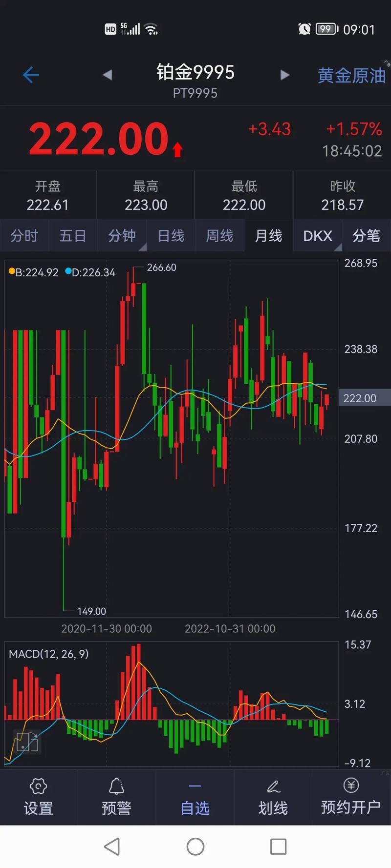Switch to 周线 weekly chart tab

click(219, 236)
